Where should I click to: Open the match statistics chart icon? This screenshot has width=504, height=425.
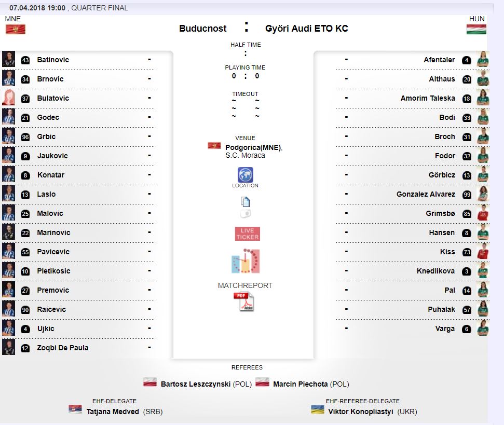246,262
